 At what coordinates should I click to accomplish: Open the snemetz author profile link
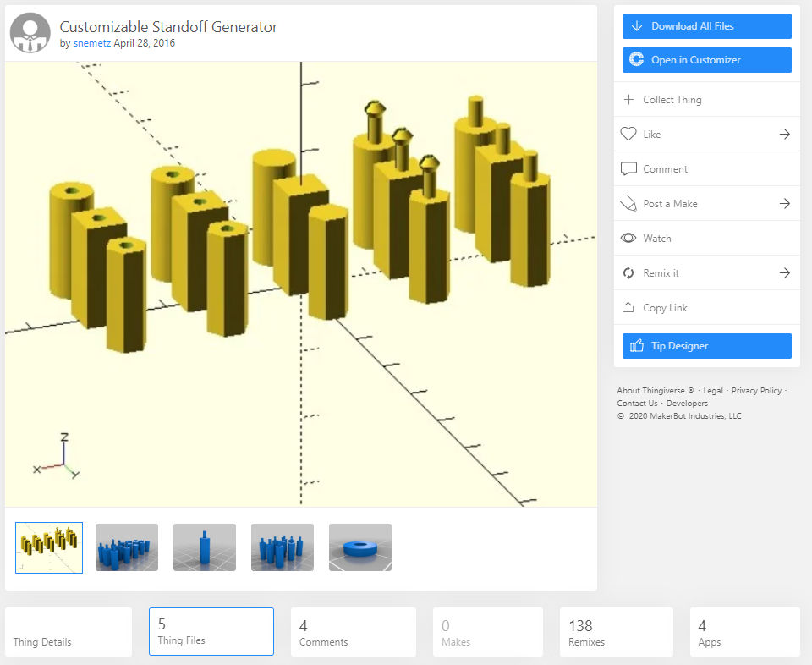pos(91,42)
